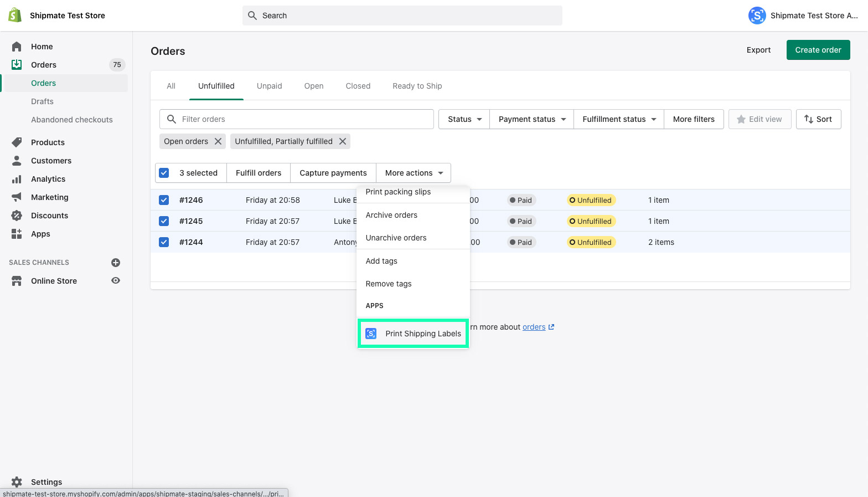
Task: Click the Create order button
Action: click(x=818, y=50)
